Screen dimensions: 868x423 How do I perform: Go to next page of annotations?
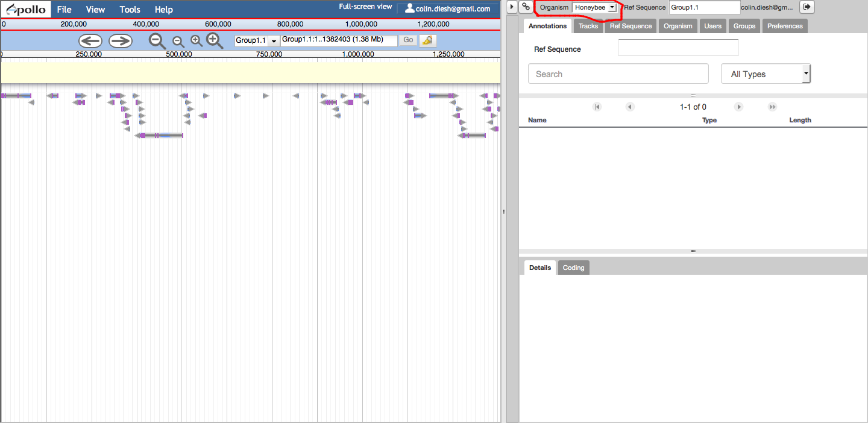coord(738,107)
